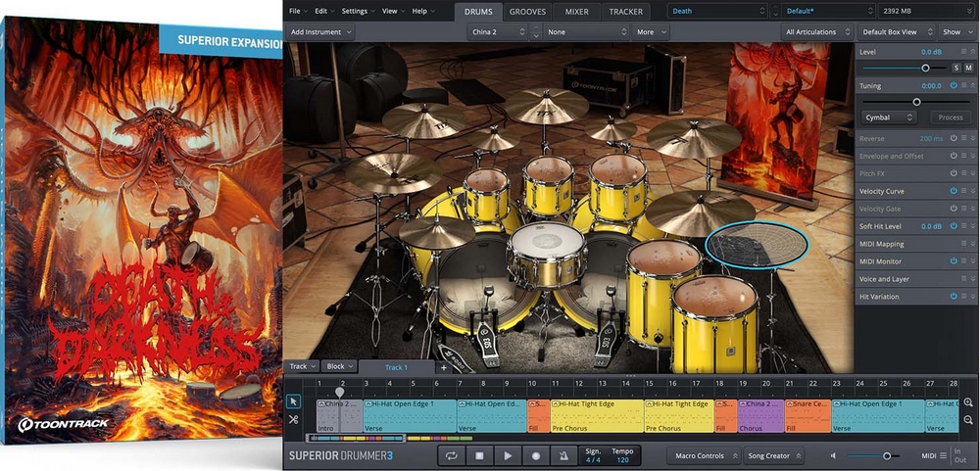Open the All Articulations dropdown
The image size is (980, 471).
817,32
